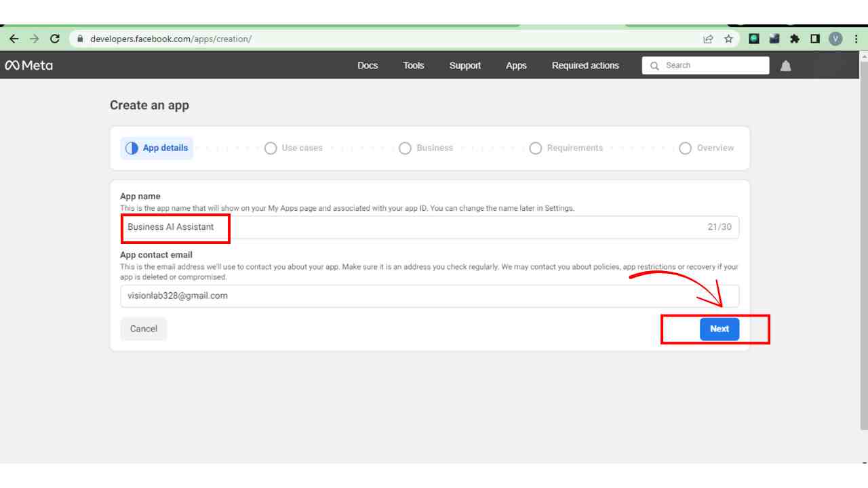Image resolution: width=868 pixels, height=488 pixels.
Task: Click the App contact email field
Action: coord(429,296)
